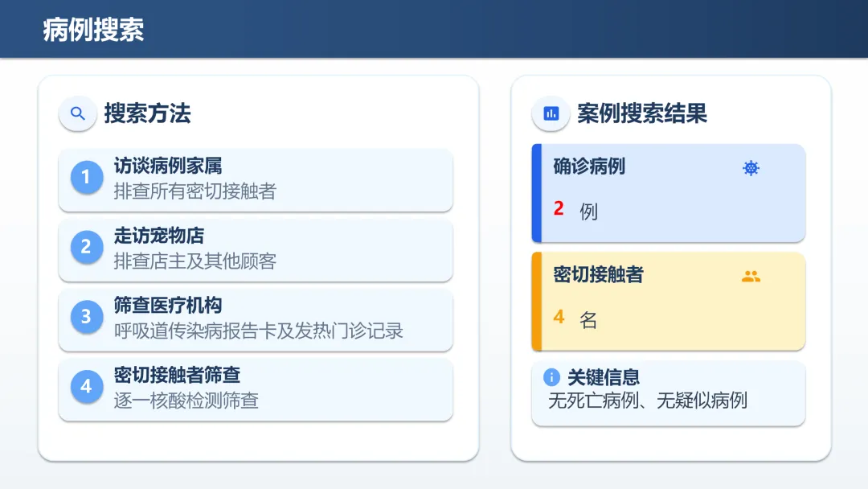
Task: Click the red number 2 in 确诊病例
Action: (559, 209)
